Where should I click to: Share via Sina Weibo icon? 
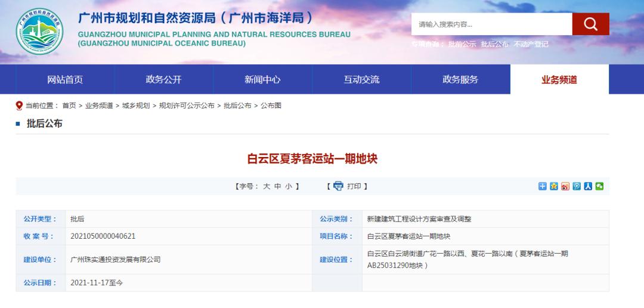click(565, 186)
